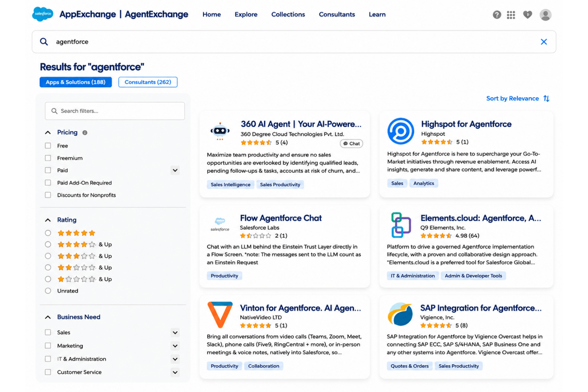Click the 360 AI Agent robot logo
Screen dimensions: 588x392
(x=220, y=131)
